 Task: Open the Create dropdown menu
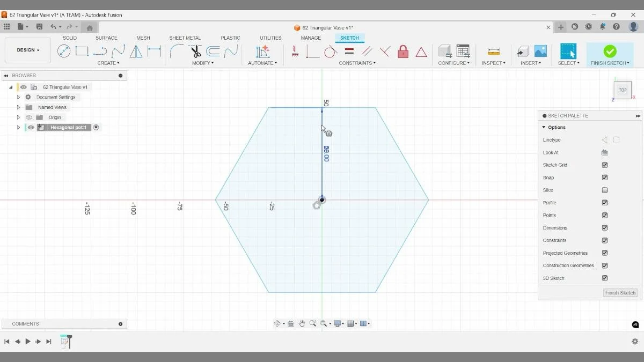[108, 63]
